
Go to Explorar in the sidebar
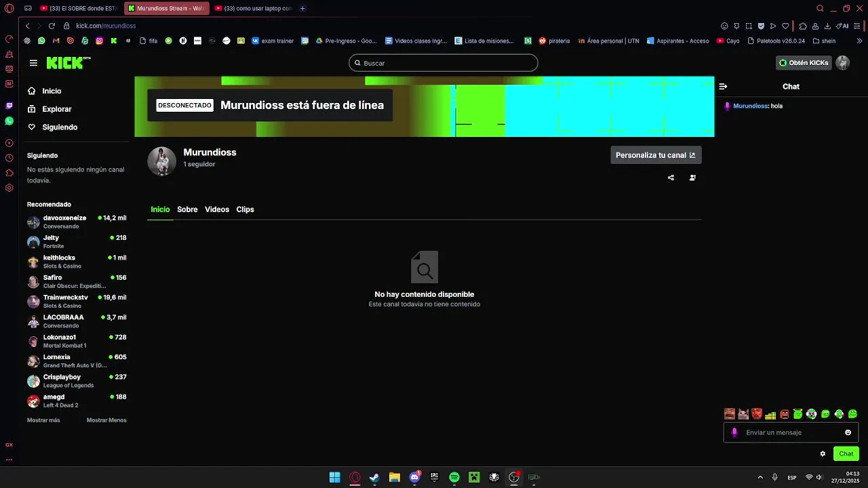50,109
